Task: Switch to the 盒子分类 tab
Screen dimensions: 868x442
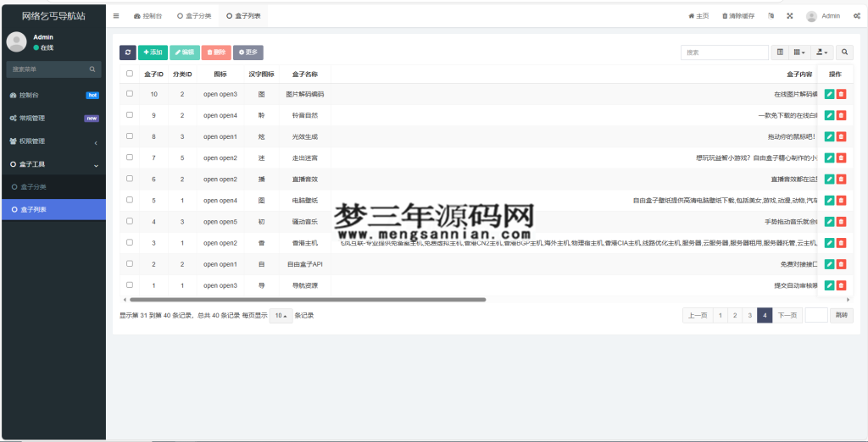Action: click(194, 16)
